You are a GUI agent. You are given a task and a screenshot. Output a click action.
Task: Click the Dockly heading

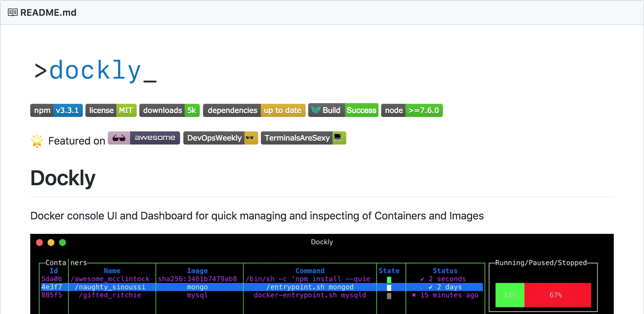click(63, 178)
